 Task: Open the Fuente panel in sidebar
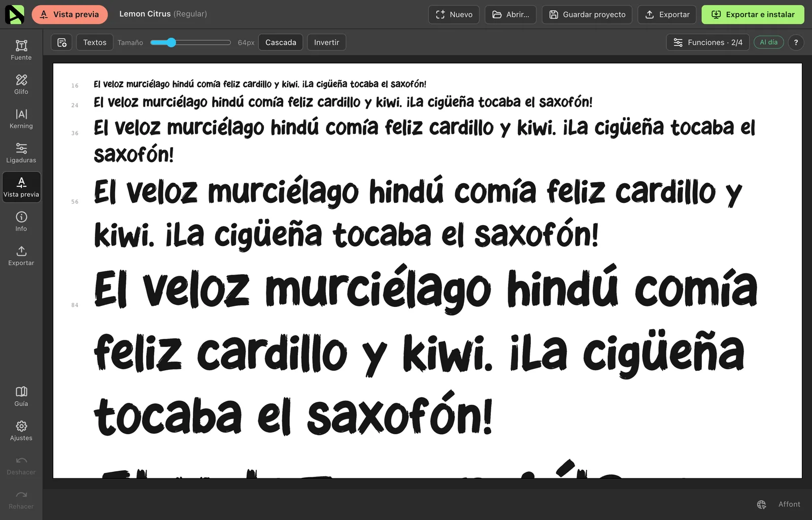coord(21,50)
